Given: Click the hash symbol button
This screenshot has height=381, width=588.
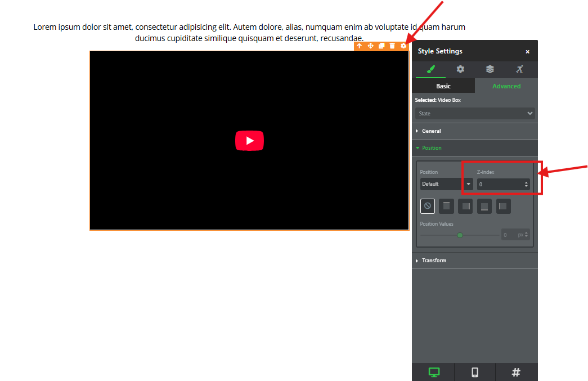Looking at the screenshot, I should point(517,372).
